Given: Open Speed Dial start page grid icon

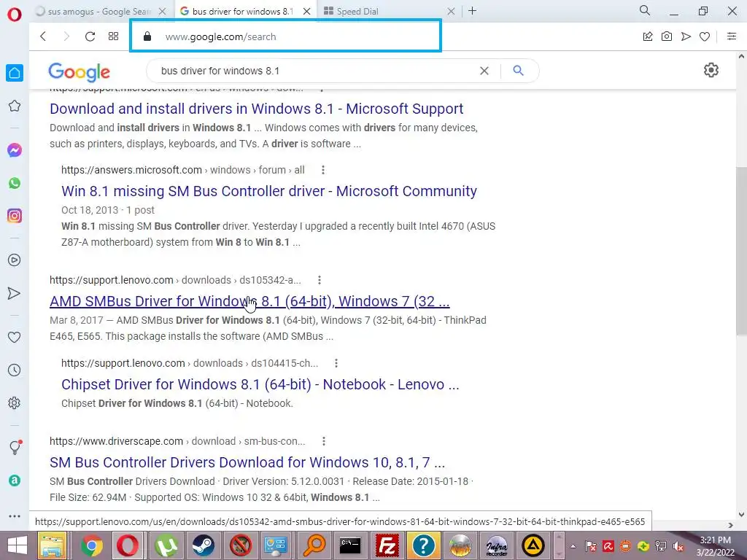Looking at the screenshot, I should 113,36.
